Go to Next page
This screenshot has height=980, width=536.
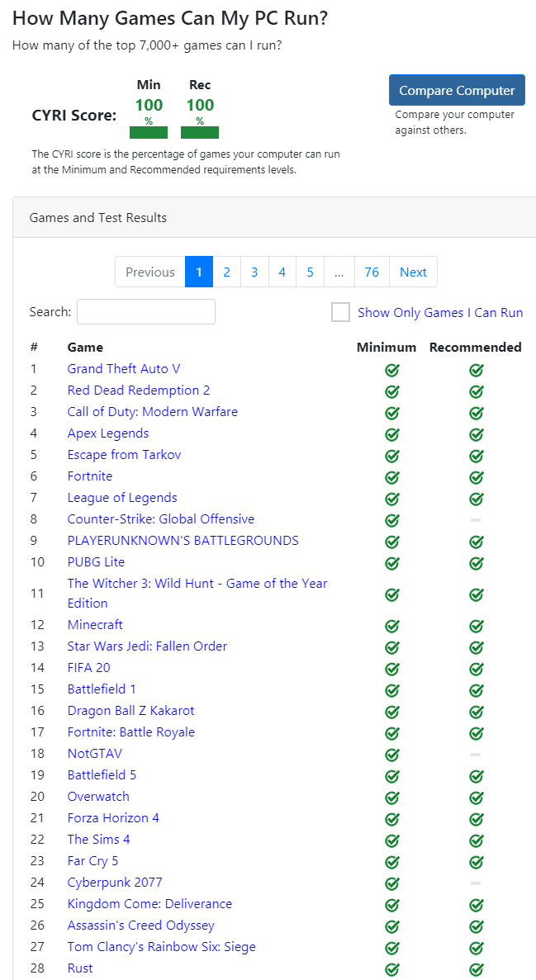pos(414,272)
